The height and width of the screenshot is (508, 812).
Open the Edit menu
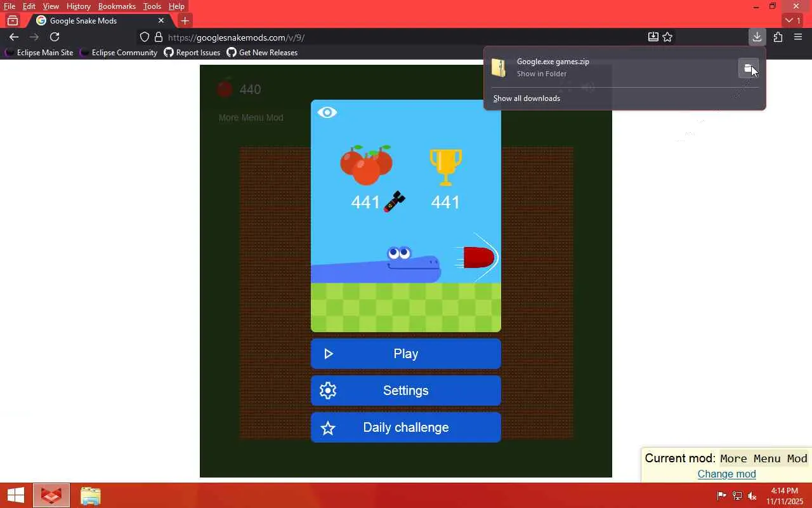tap(29, 6)
